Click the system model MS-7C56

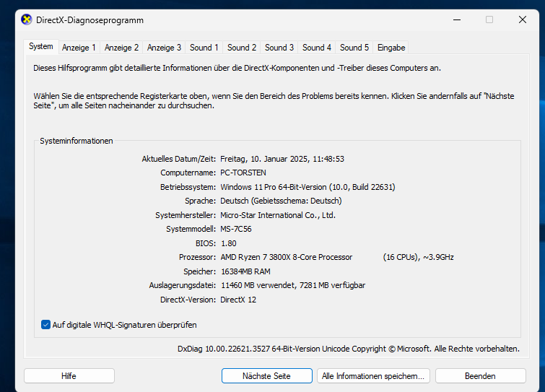coord(236,229)
